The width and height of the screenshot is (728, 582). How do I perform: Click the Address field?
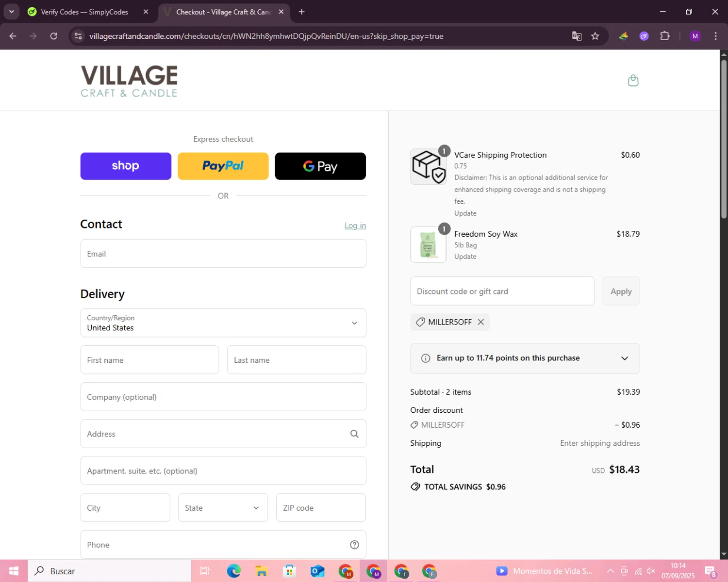tap(223, 434)
